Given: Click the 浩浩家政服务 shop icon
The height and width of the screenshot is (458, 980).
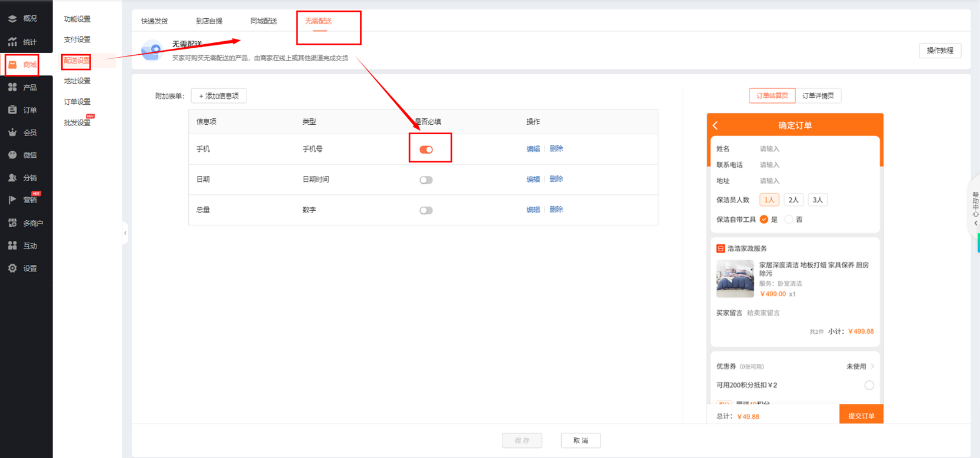Looking at the screenshot, I should [x=721, y=248].
